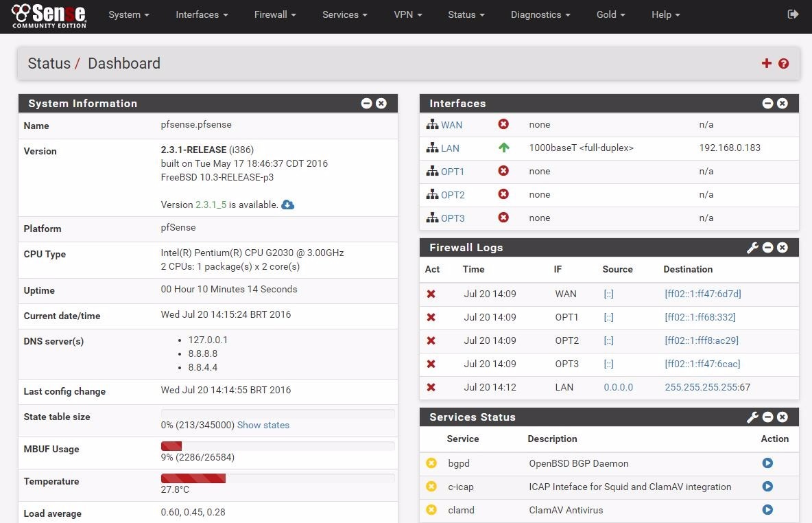Click the cloud download update icon
The image size is (812, 523).
coord(288,205)
